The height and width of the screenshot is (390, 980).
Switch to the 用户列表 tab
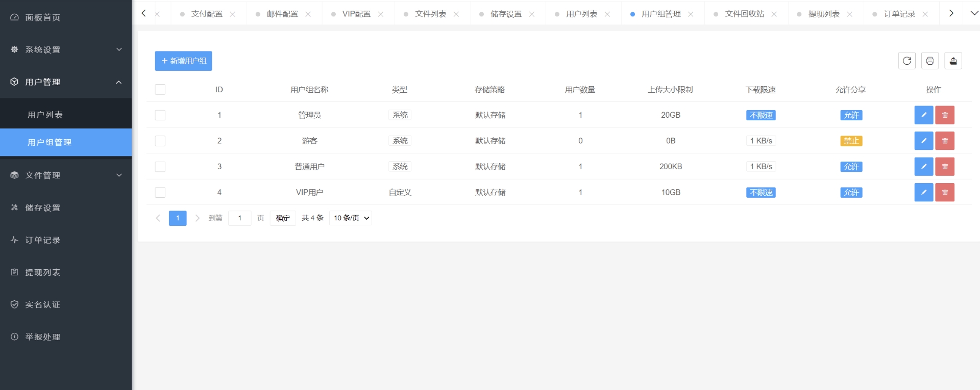581,14
